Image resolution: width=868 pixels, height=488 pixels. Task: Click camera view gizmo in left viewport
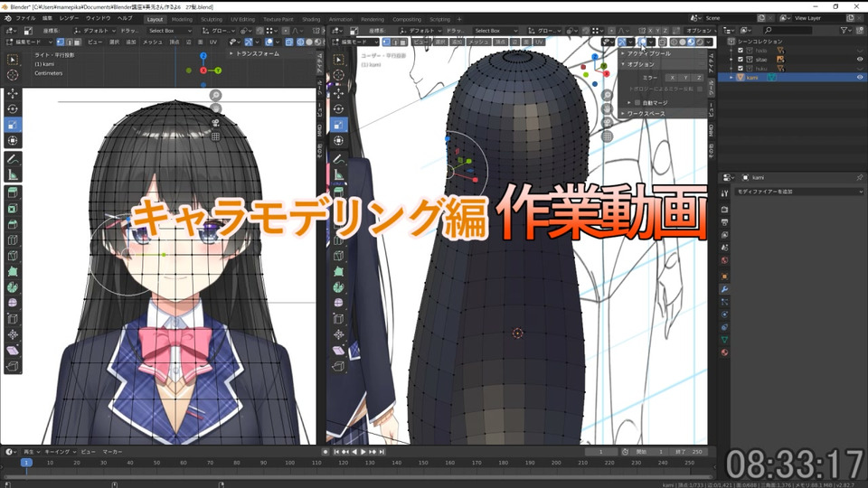click(215, 123)
